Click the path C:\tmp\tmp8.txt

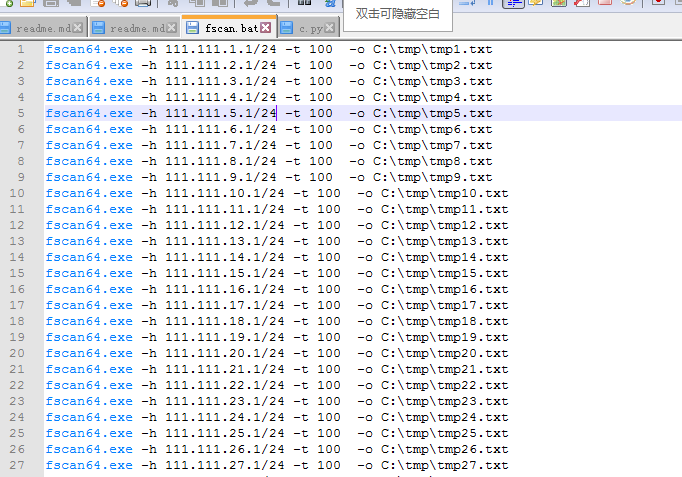(433, 161)
